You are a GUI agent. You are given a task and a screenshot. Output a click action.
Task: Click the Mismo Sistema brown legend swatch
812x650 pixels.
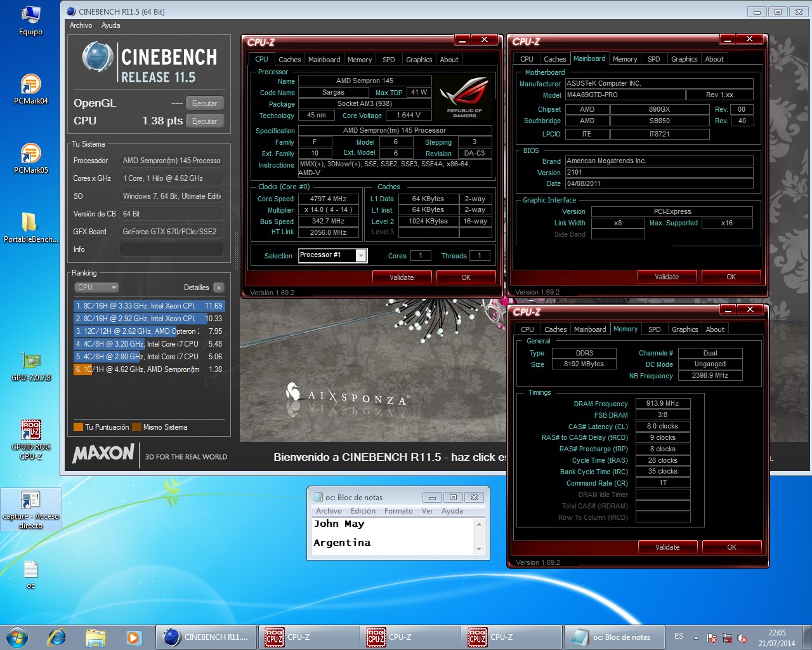[x=136, y=427]
